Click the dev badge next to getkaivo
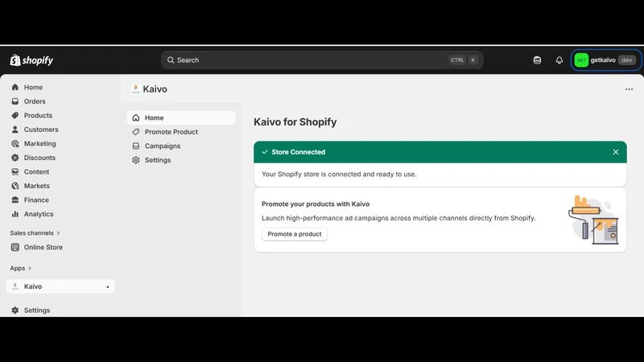Viewport: 644px width, 362px height. point(627,60)
